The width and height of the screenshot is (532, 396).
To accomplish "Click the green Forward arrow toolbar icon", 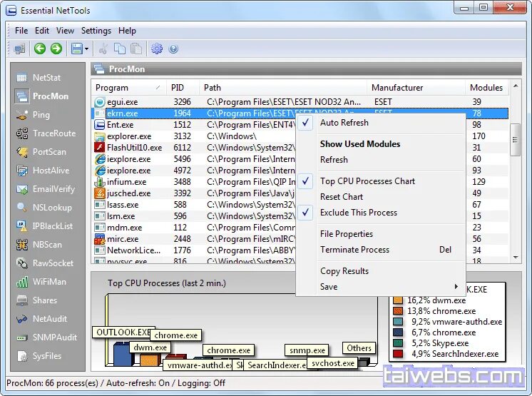I will tap(56, 49).
